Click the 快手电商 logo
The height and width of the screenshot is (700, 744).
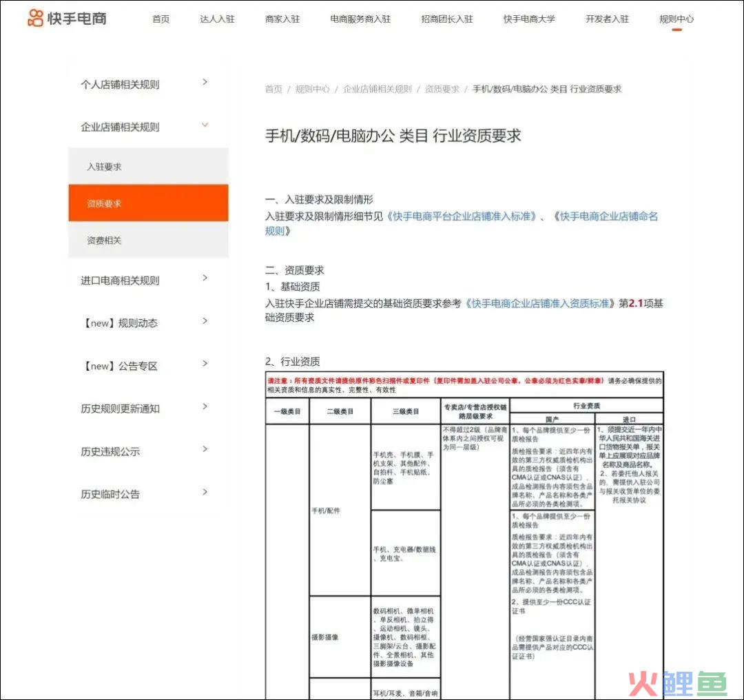tap(67, 18)
